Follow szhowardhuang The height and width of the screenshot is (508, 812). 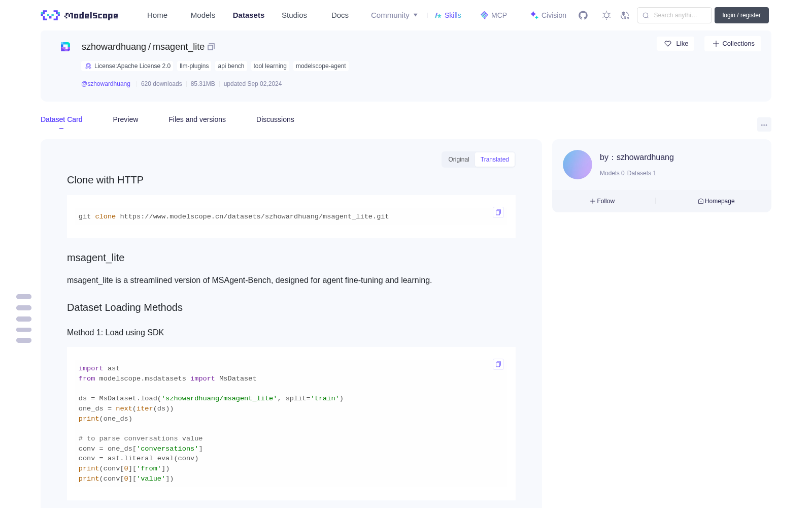(x=602, y=201)
